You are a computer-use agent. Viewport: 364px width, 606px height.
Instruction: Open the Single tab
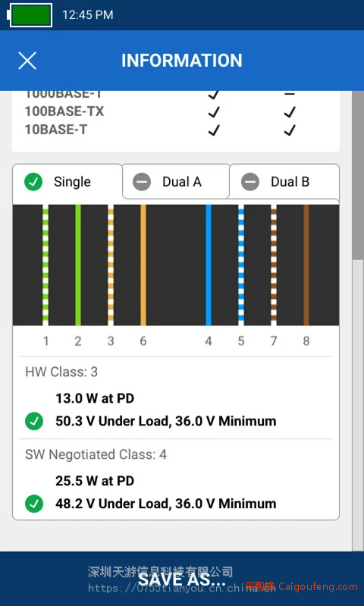[x=67, y=183]
